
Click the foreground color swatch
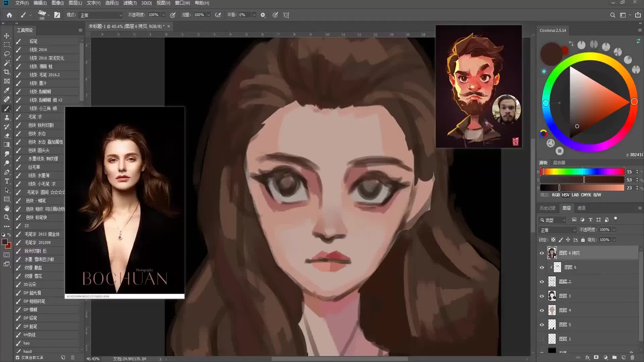(5, 242)
